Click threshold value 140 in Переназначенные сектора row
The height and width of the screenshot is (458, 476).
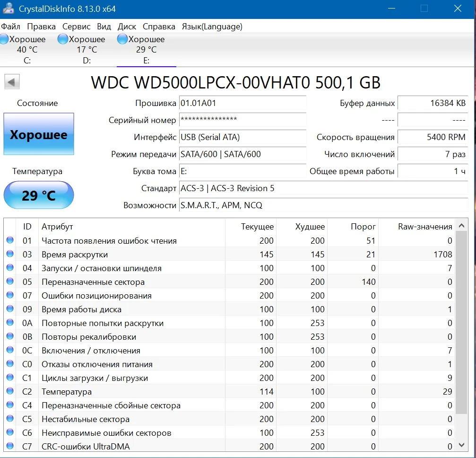tap(369, 282)
